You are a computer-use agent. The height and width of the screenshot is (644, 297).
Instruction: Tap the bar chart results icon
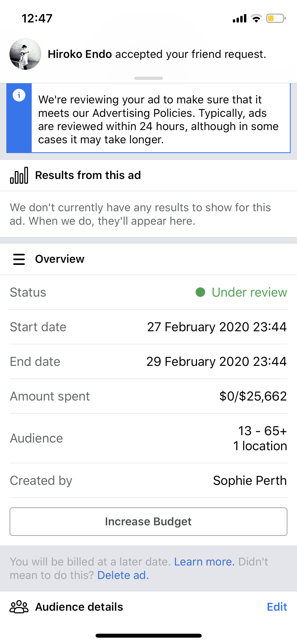(x=19, y=175)
